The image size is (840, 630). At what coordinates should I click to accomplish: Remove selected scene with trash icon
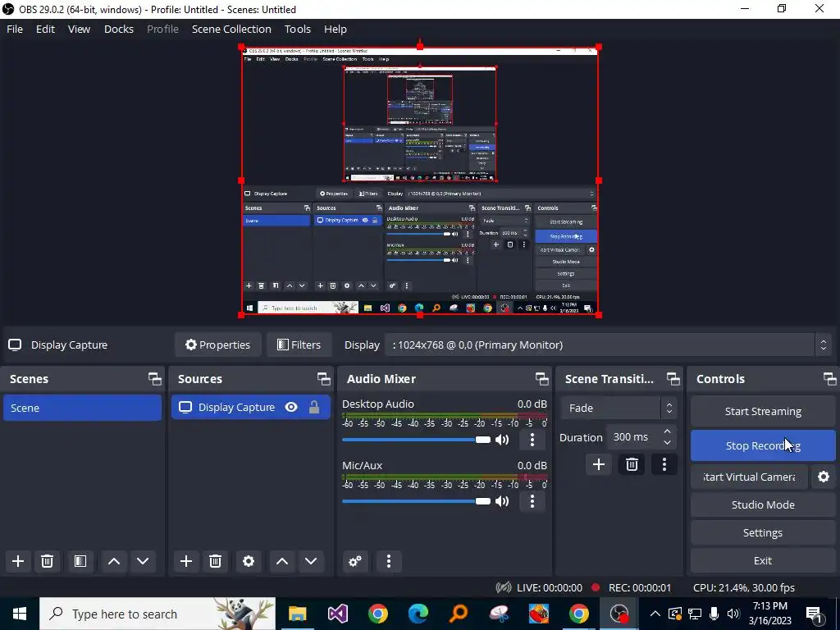click(47, 561)
